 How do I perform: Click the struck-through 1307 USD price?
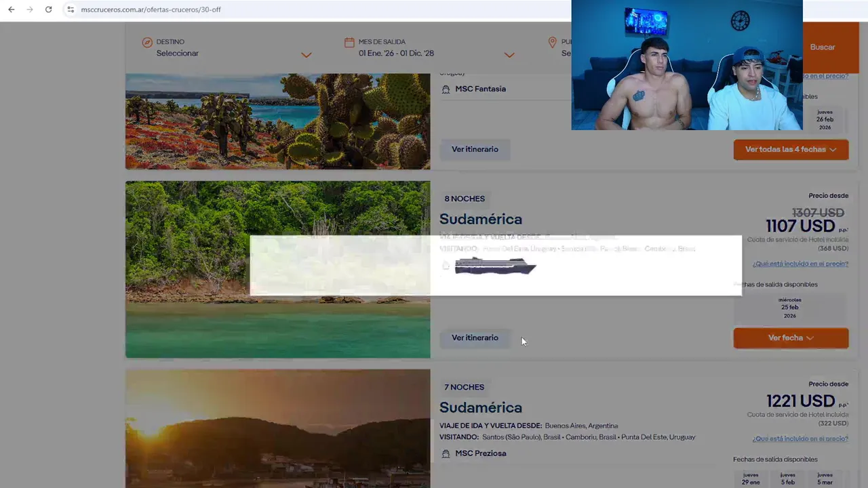click(x=818, y=213)
